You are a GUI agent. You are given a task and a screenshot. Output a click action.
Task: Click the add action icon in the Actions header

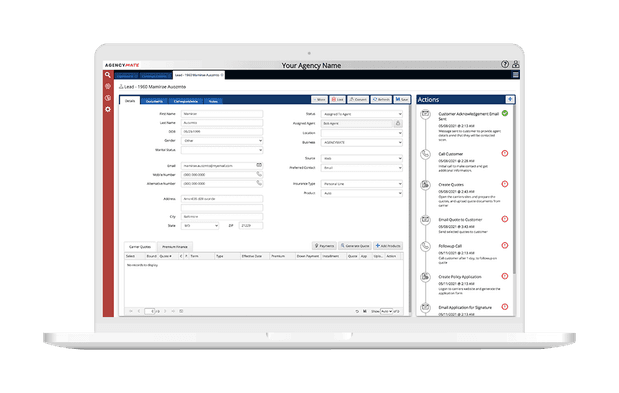tap(510, 99)
